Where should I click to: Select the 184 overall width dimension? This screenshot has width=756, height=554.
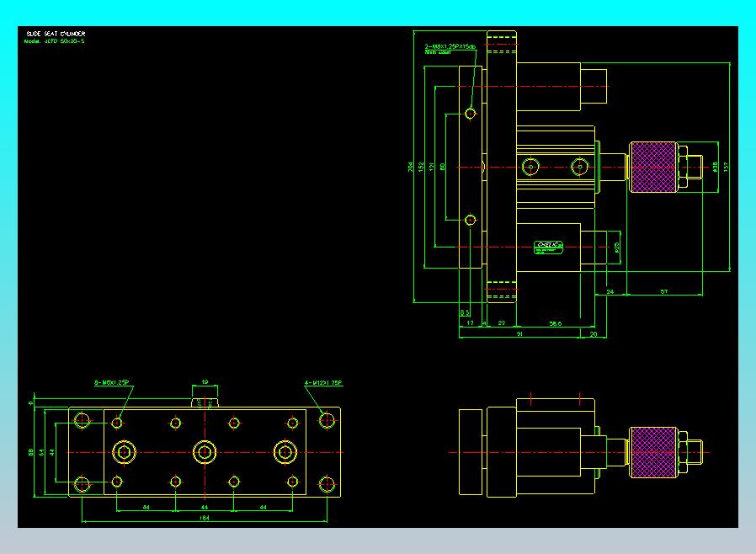pos(205,518)
